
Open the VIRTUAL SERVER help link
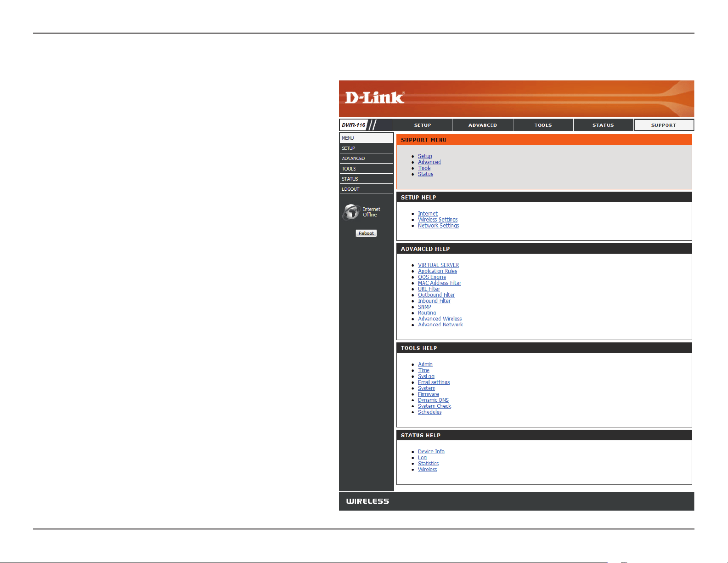(438, 265)
